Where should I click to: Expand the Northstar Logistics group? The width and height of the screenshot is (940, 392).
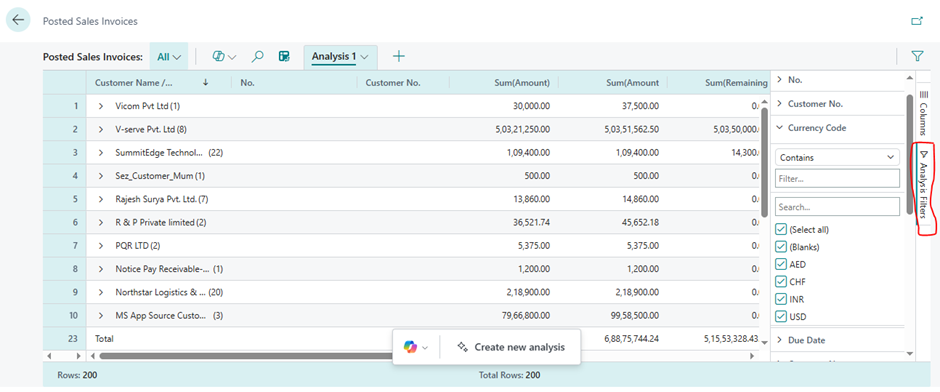[x=101, y=293]
